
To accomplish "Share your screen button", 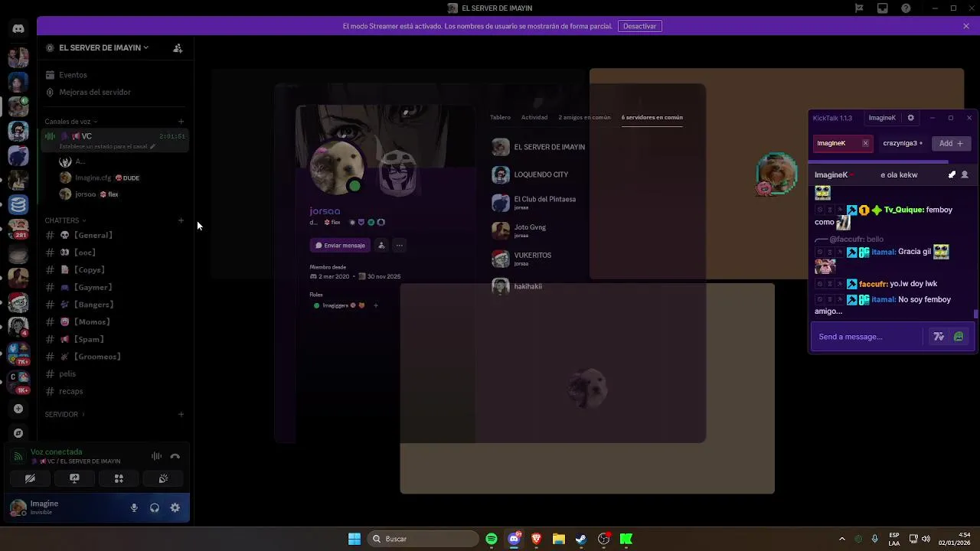I will click(74, 478).
